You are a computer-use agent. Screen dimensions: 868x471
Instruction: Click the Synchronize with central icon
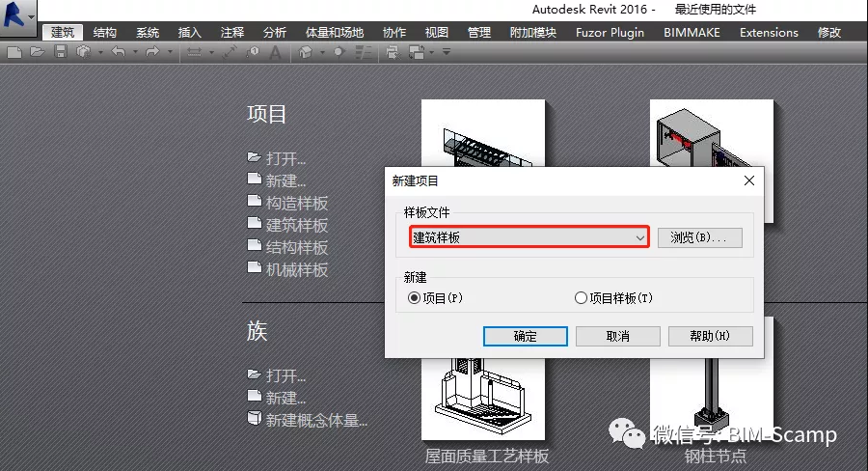coord(83,52)
